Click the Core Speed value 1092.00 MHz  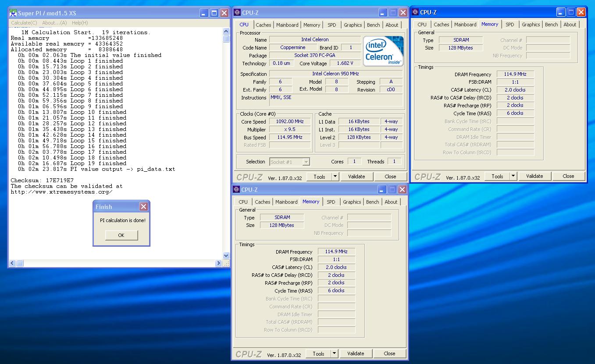[290, 122]
